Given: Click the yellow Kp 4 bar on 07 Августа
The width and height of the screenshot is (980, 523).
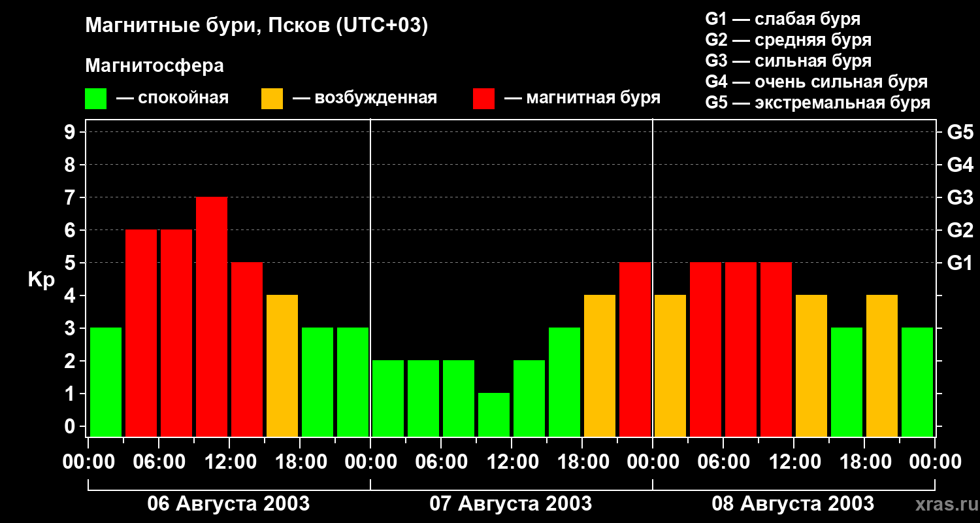Looking at the screenshot, I should (x=600, y=366).
